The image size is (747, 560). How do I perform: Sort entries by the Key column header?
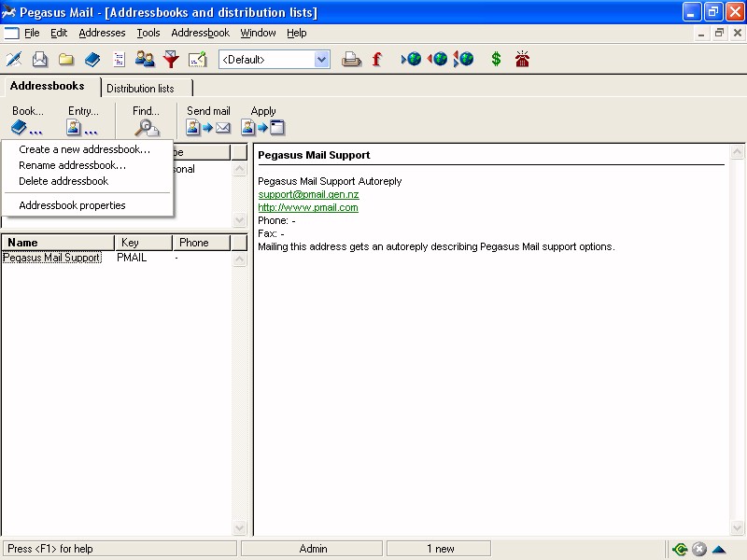[144, 243]
